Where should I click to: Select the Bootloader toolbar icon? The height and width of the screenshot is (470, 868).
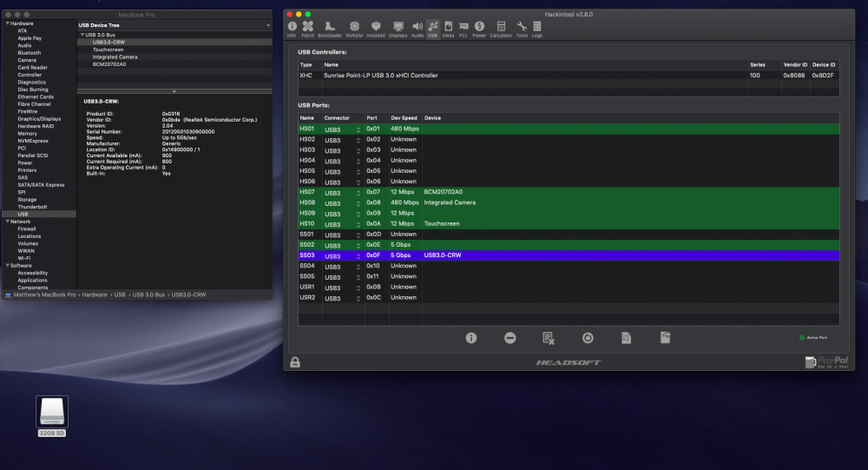tap(330, 30)
